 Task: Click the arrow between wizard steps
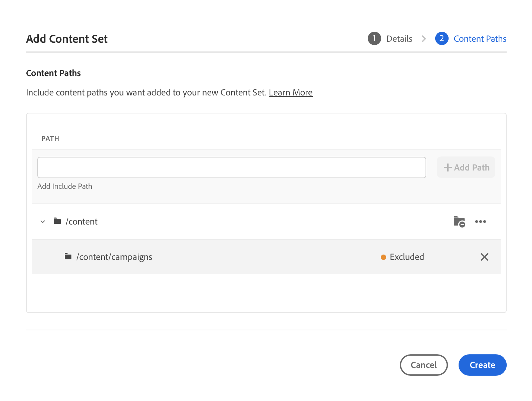tap(424, 39)
